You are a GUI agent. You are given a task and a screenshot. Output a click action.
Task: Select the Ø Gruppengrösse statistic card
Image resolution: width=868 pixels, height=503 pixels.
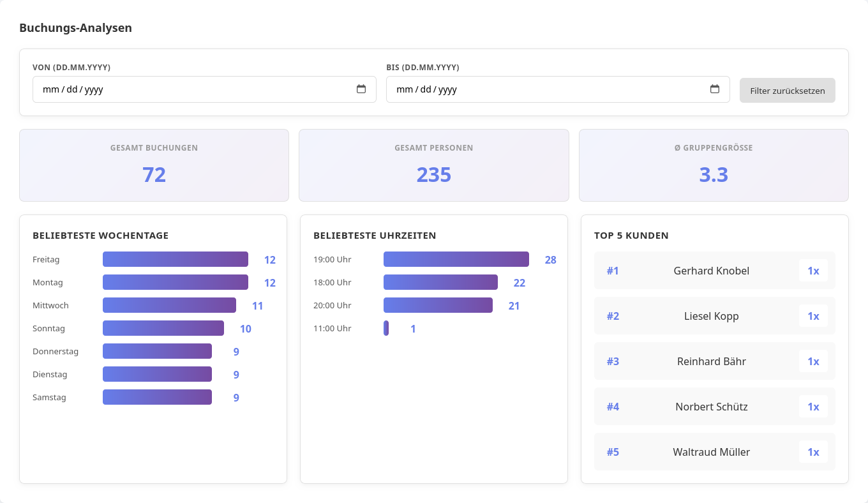(714, 165)
